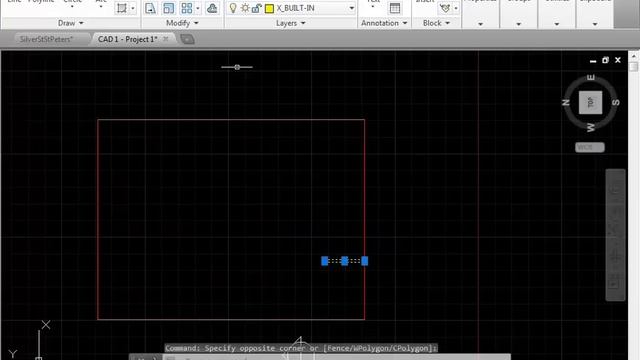Open the WCS coordinate system dropdown
640x360 pixels.
590,147
